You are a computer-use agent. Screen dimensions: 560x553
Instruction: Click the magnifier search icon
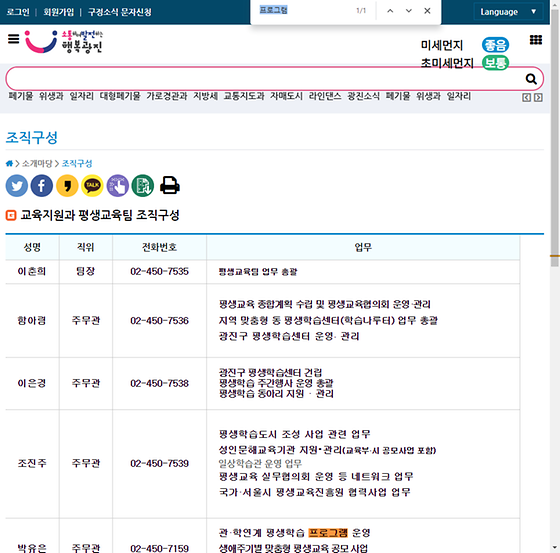tap(531, 79)
